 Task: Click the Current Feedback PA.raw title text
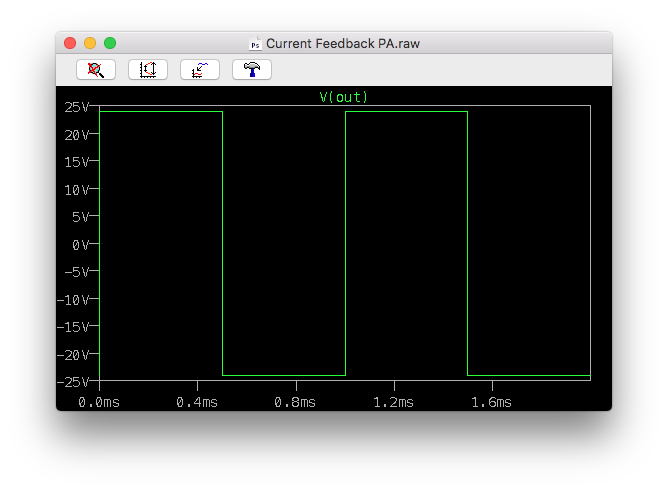[343, 43]
